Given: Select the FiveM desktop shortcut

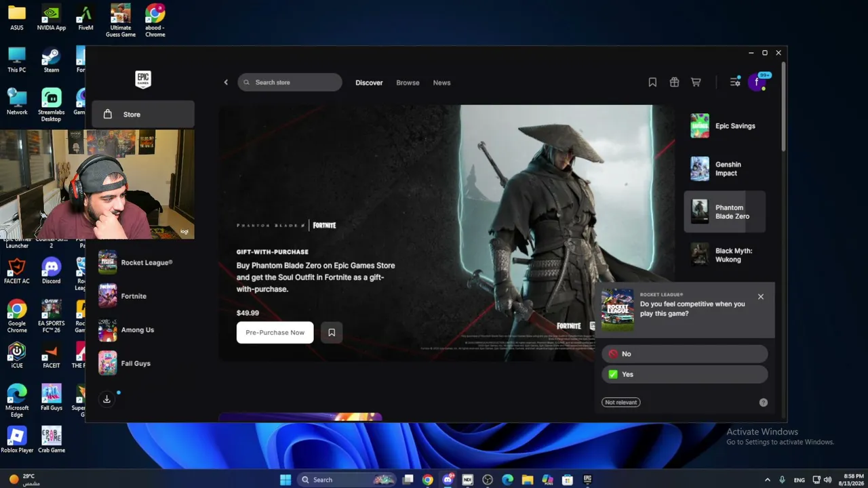Looking at the screenshot, I should click(x=85, y=18).
